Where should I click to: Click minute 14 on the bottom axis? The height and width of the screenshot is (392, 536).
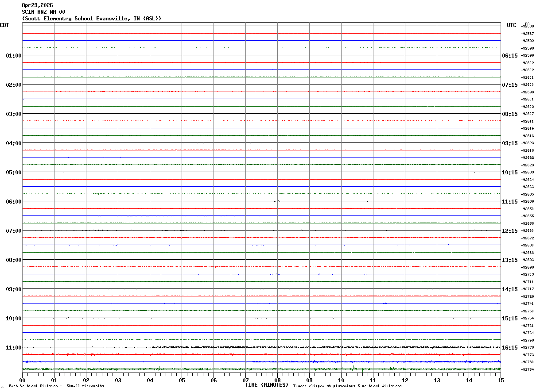[x=469, y=380]
